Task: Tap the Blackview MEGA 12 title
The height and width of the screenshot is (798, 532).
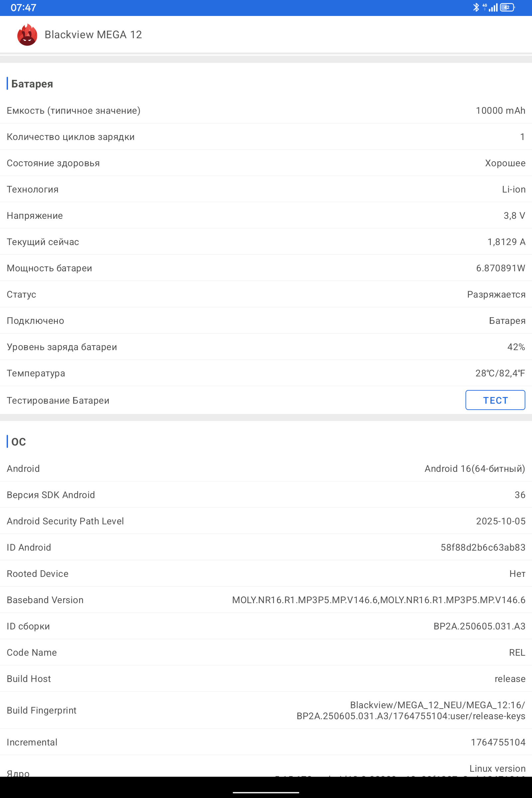Action: [x=93, y=35]
